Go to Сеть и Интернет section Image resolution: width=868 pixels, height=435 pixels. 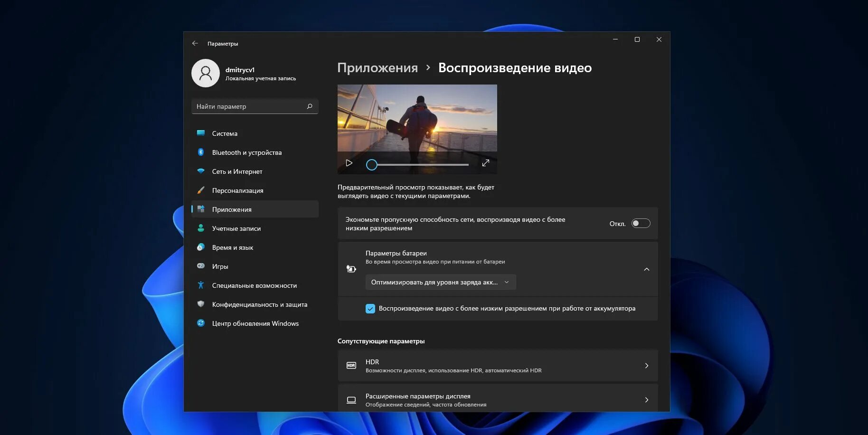tap(255, 171)
